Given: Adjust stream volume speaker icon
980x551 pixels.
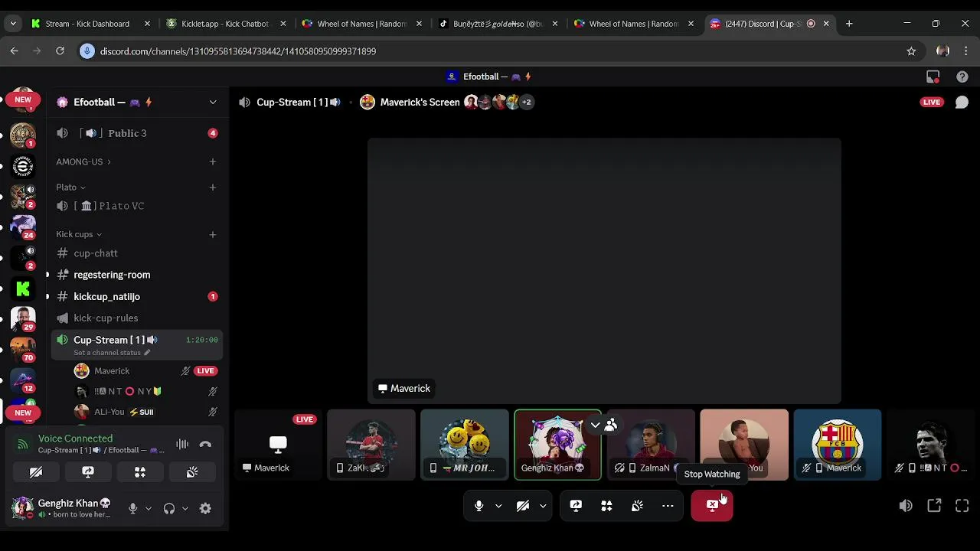Looking at the screenshot, I should point(906,506).
